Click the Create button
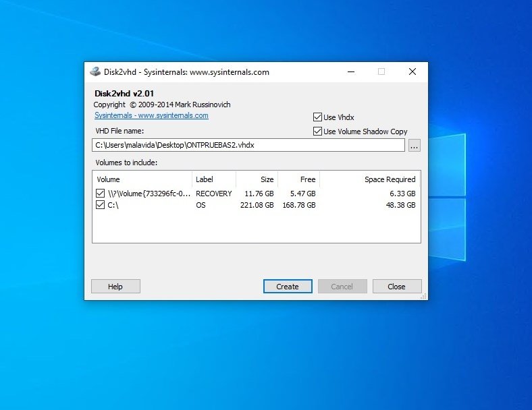The image size is (532, 410). click(x=288, y=287)
